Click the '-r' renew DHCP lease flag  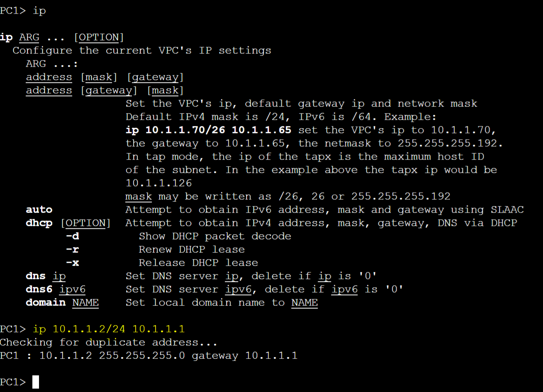72,249
